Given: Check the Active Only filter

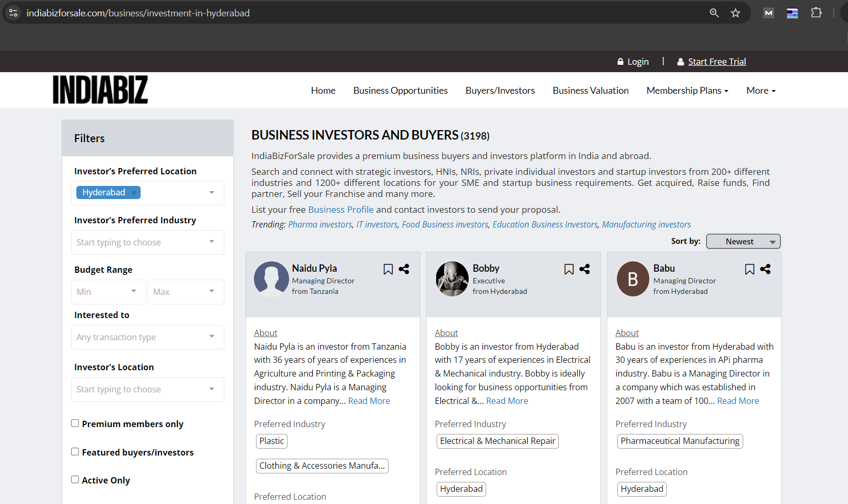Looking at the screenshot, I should [x=75, y=480].
